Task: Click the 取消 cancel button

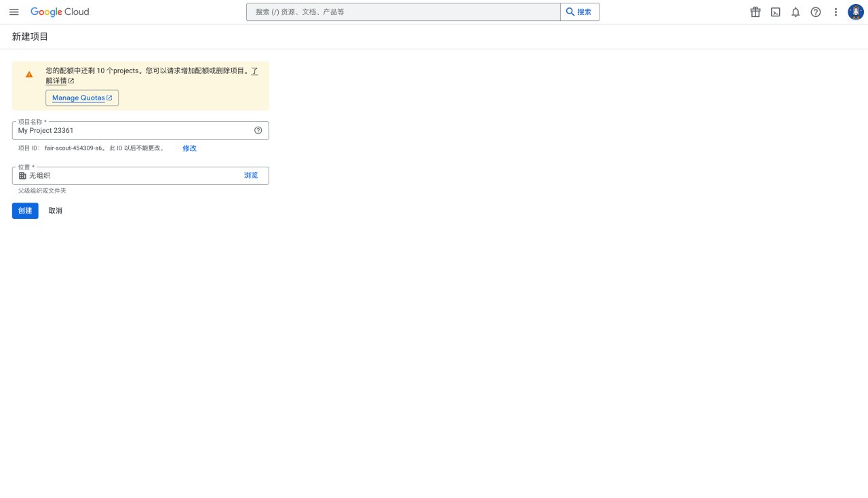Action: point(56,211)
